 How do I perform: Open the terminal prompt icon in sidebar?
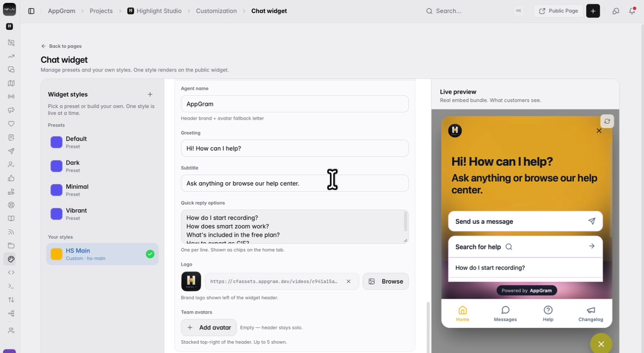11,286
